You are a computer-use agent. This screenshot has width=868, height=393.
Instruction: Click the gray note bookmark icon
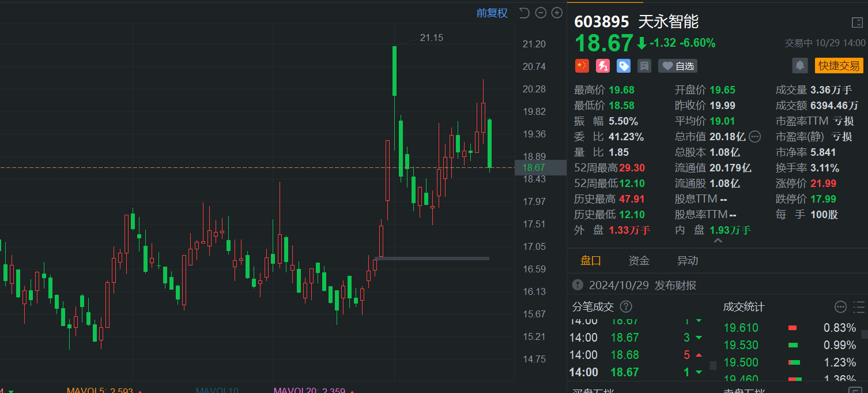(x=644, y=66)
